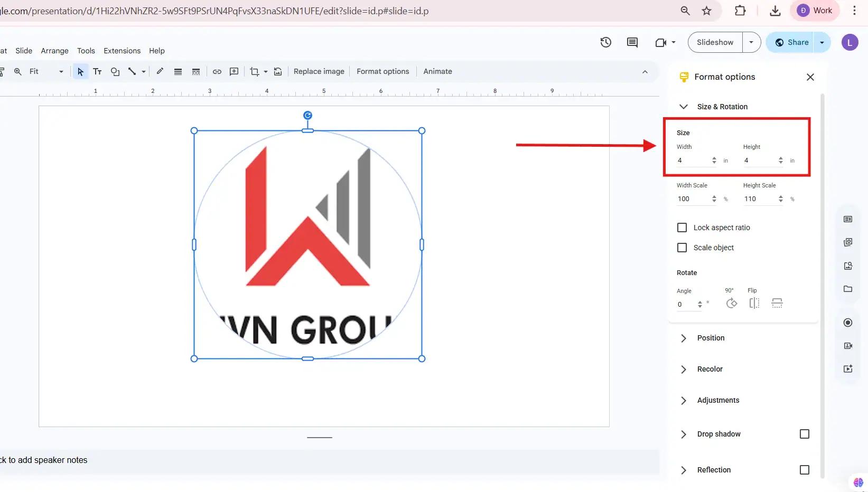
Task: Open the comments icon in header
Action: pyautogui.click(x=632, y=42)
